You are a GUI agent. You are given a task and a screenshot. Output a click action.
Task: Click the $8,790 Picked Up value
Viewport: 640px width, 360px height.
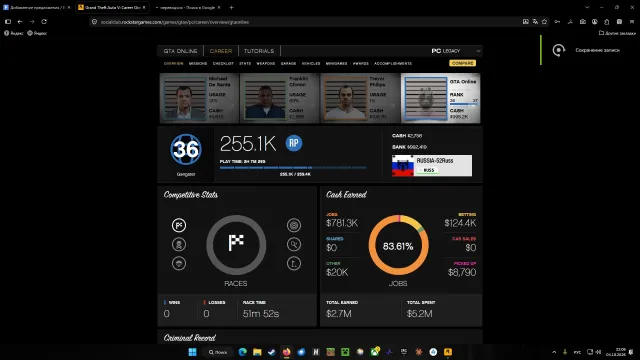pyautogui.click(x=462, y=272)
